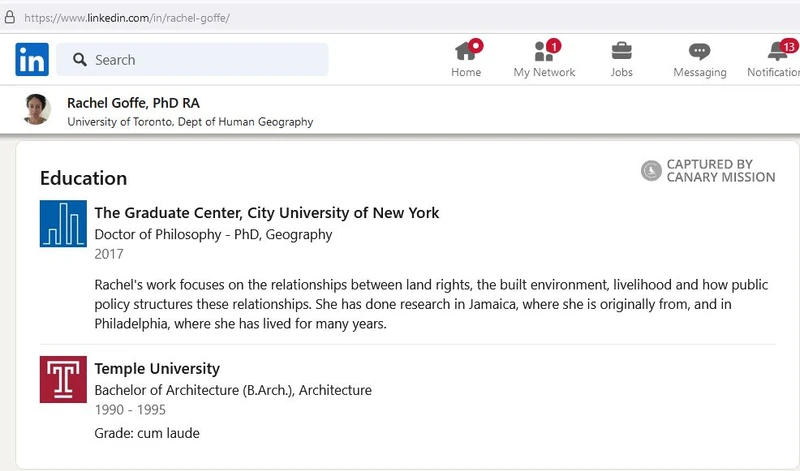Click 'Doctor of Philosophy - PhD, Geography' text

click(213, 235)
